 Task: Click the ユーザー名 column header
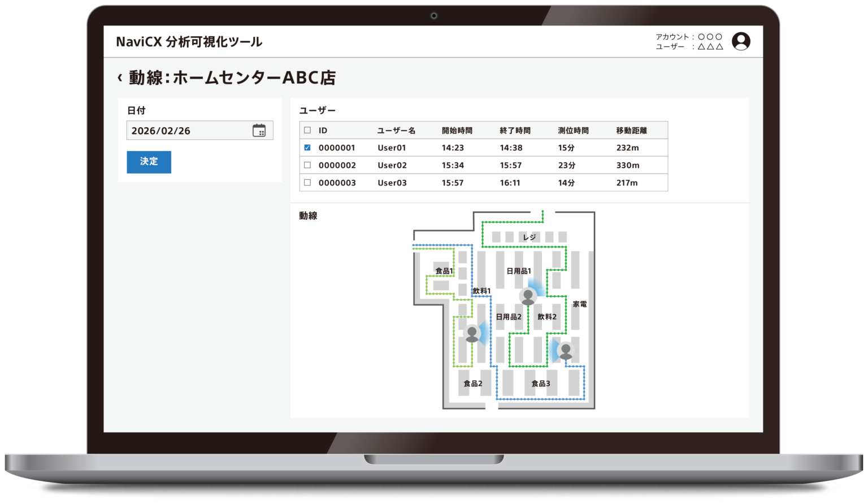[396, 131]
